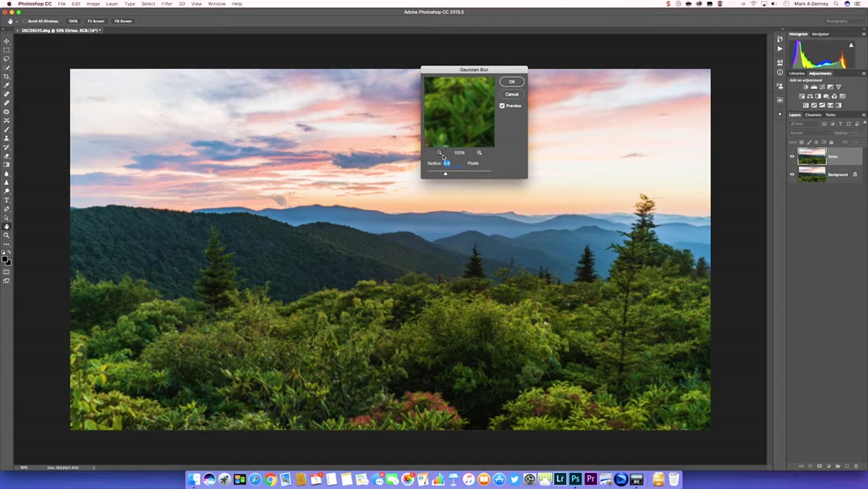
Task: Open Lightroom from the Dock
Action: [560, 479]
